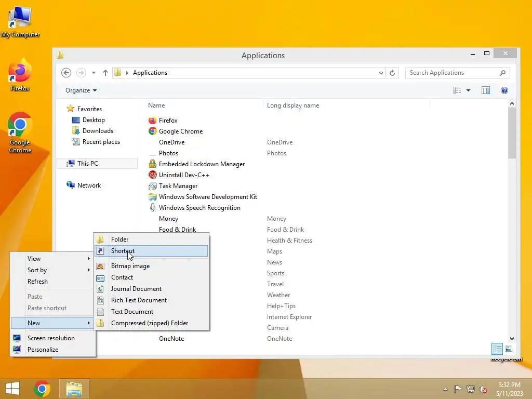Open the taskbar clock and date
532x399 pixels.
coord(510,389)
